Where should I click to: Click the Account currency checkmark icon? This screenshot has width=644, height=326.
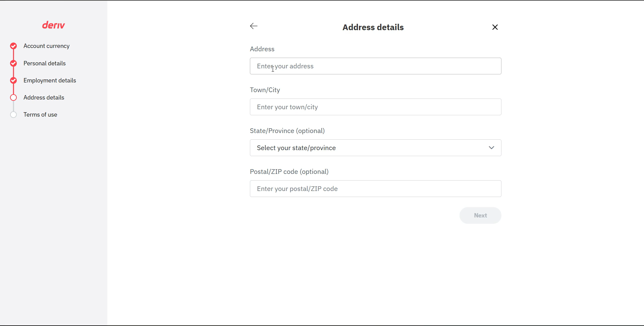[13, 46]
